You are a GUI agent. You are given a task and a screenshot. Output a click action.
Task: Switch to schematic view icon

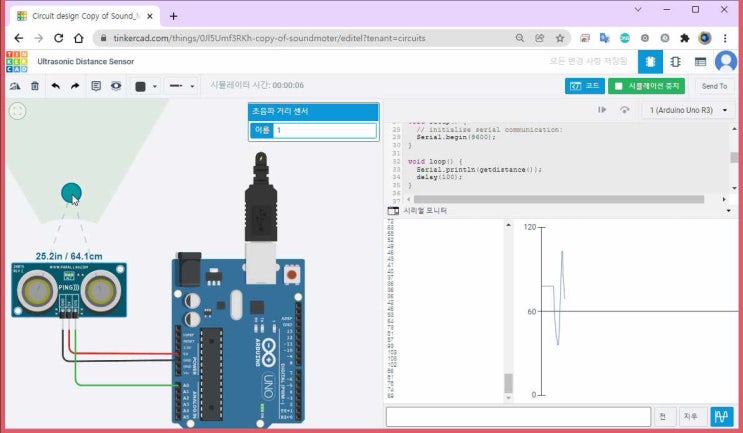675,62
